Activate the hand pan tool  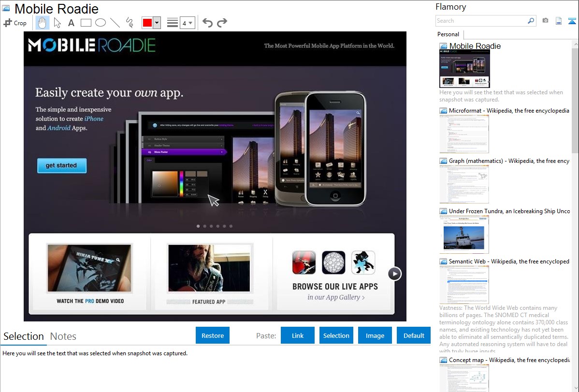[x=43, y=23]
